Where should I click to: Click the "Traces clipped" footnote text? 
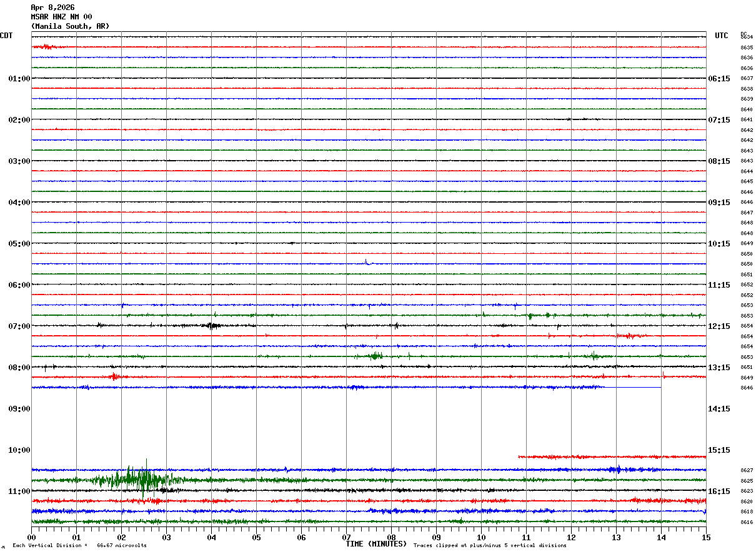490,545
